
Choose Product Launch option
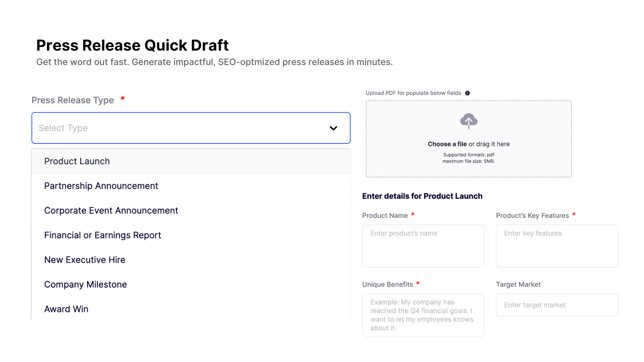tap(191, 161)
